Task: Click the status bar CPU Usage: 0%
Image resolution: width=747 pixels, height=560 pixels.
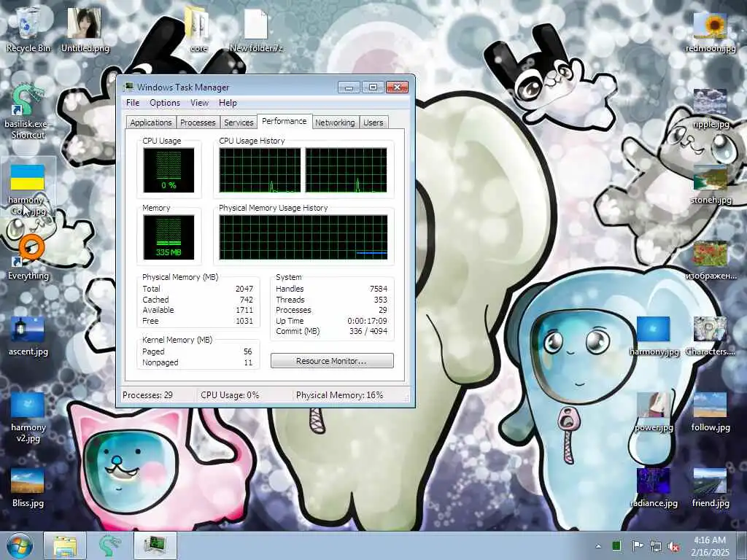Action: point(230,395)
